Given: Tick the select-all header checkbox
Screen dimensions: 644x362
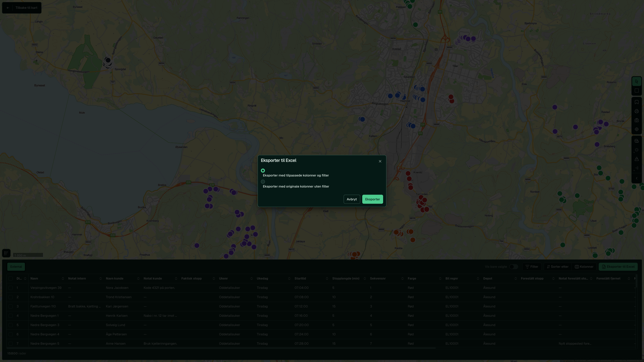Looking at the screenshot, I should click(11, 279).
